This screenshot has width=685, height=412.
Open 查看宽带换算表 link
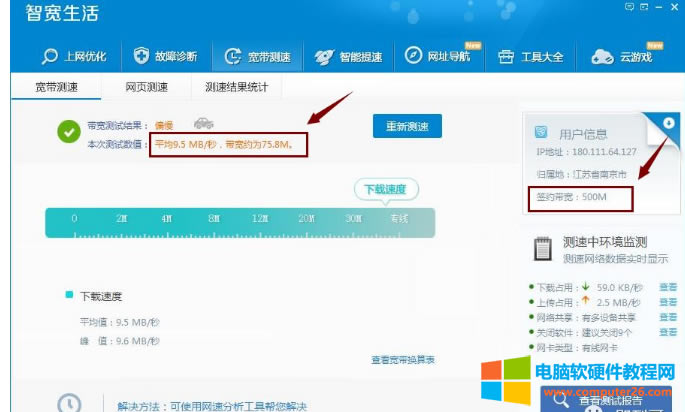(403, 360)
